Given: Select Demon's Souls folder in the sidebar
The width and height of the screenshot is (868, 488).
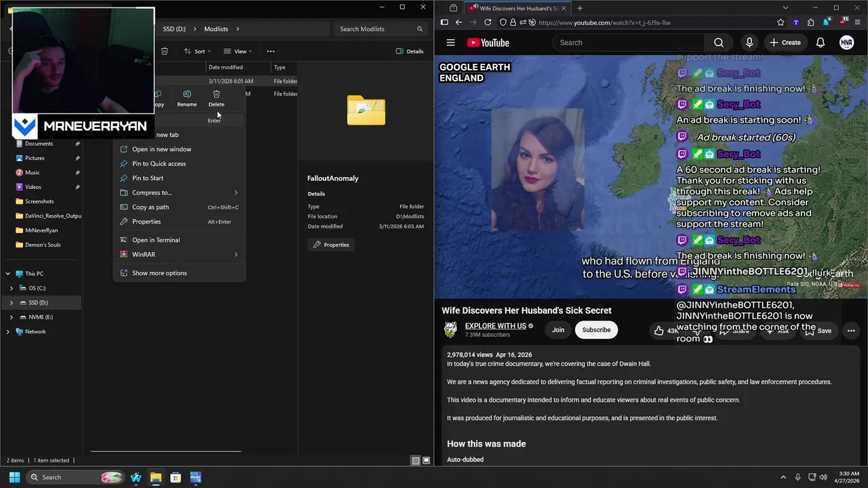Looking at the screenshot, I should [43, 245].
